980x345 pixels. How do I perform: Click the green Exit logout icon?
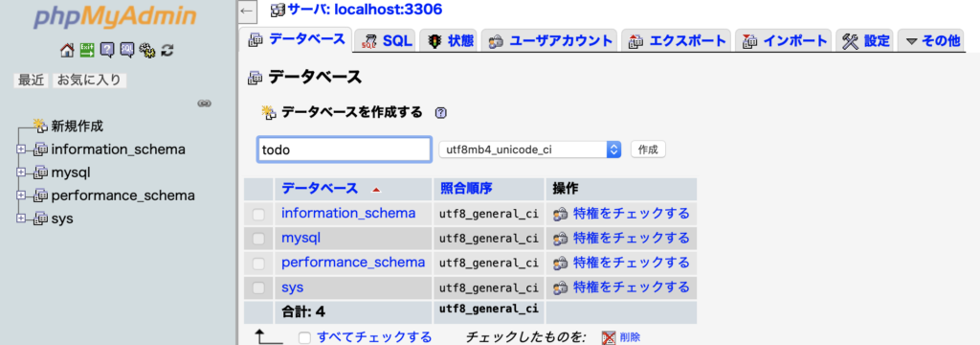click(87, 50)
